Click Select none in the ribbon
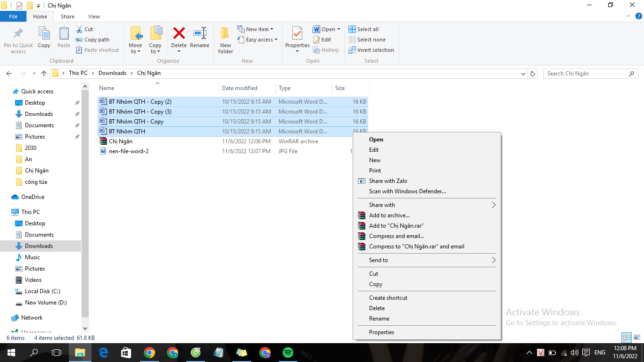This screenshot has width=644, height=362. pyautogui.click(x=367, y=40)
